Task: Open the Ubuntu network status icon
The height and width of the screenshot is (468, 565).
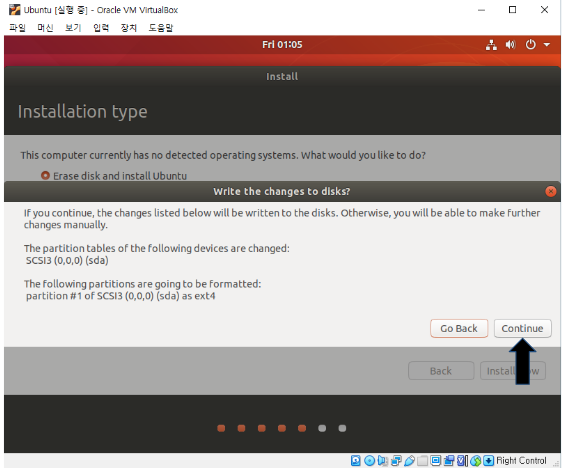Action: (491, 45)
